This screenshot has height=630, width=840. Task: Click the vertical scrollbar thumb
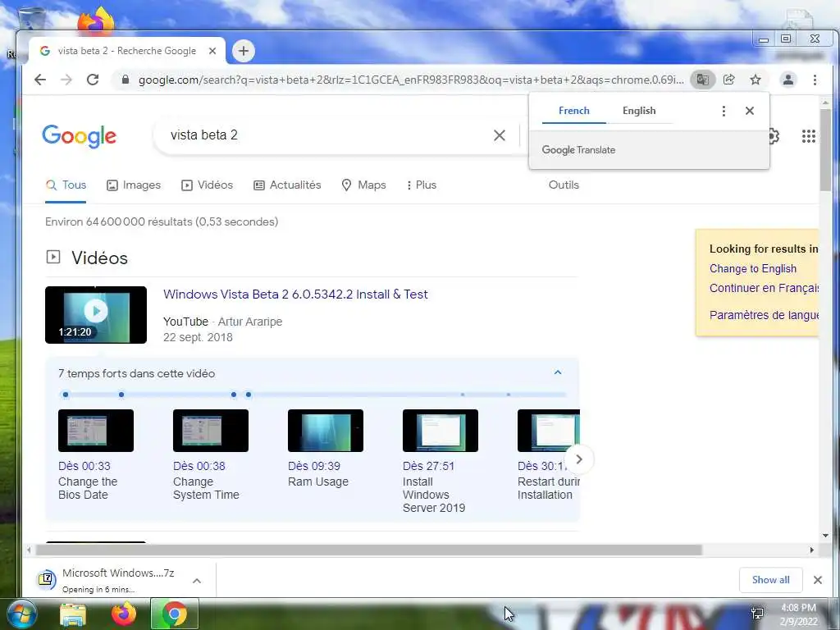tap(825, 150)
